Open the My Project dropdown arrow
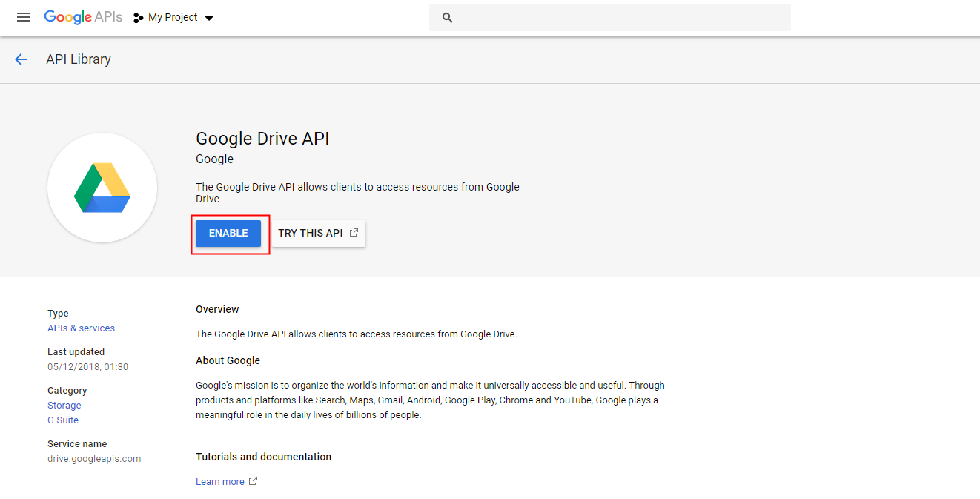Viewport: 980px width, 499px height. pos(209,19)
